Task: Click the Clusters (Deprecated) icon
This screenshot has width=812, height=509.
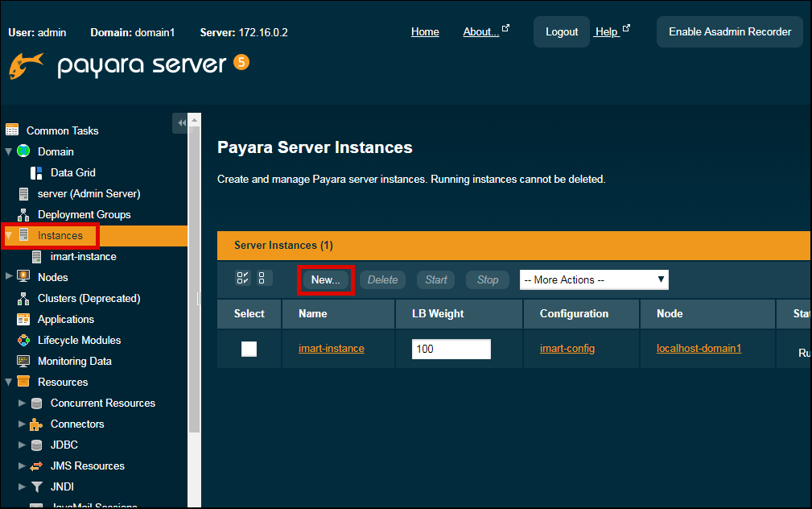Action: point(23,299)
